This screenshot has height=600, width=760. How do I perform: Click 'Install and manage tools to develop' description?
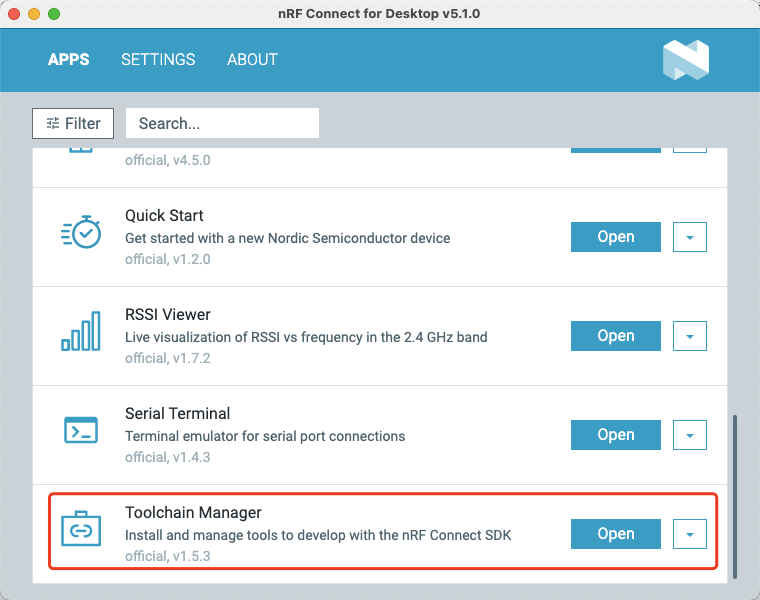318,535
